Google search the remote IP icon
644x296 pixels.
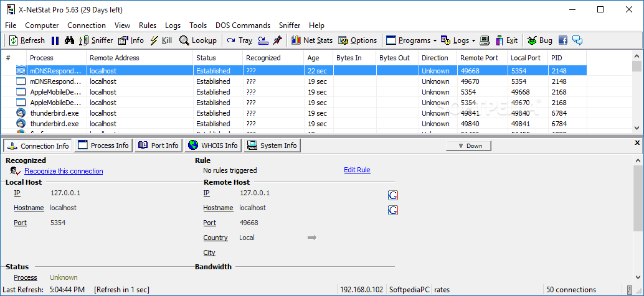(393, 195)
